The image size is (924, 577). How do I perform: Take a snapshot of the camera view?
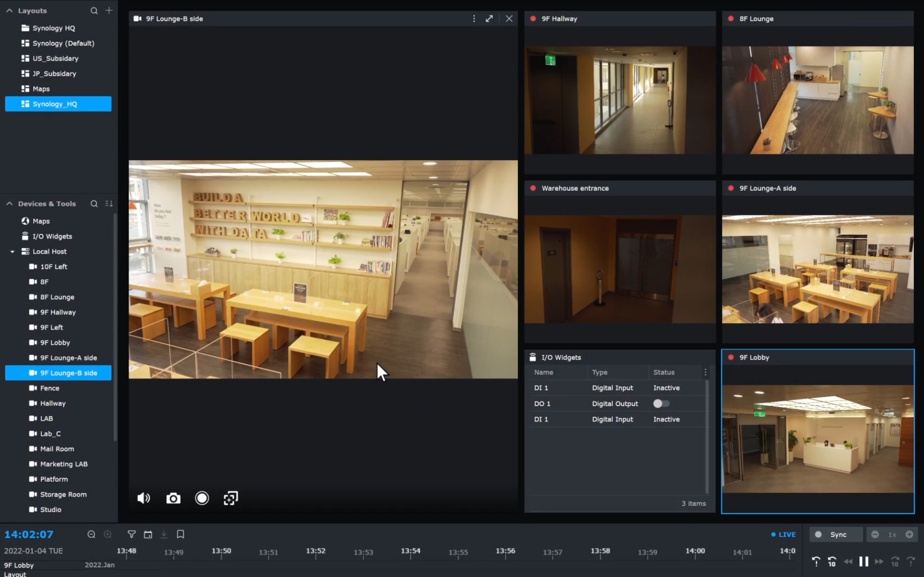(x=173, y=498)
